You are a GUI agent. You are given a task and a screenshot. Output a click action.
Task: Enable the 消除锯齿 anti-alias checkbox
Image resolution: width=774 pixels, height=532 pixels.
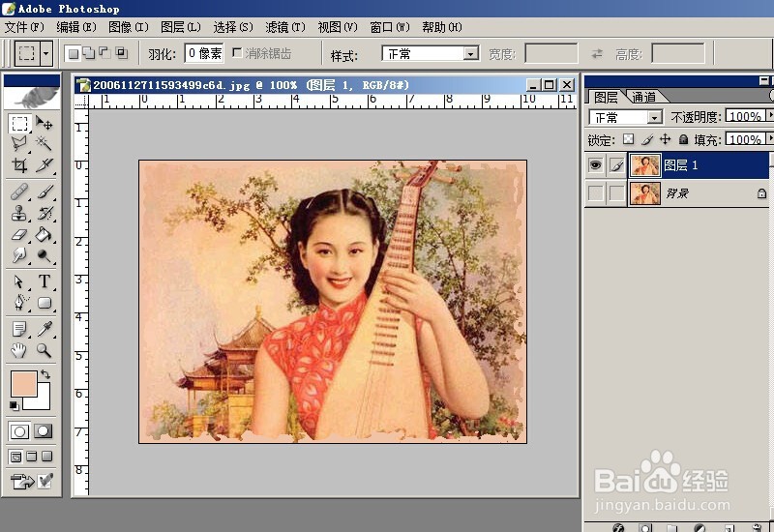click(x=237, y=53)
